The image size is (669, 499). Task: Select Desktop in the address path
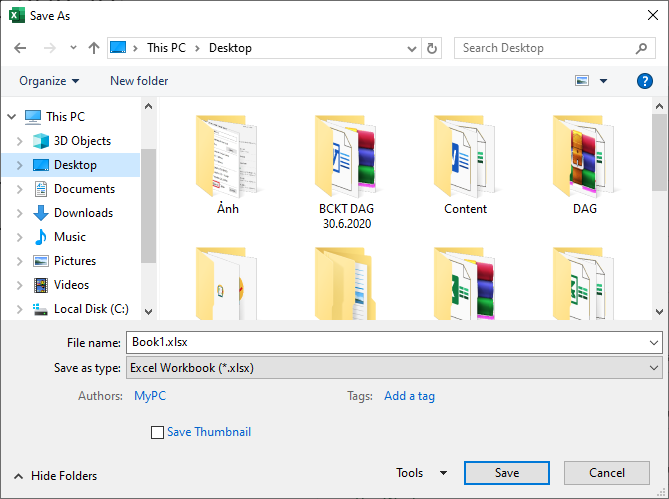point(230,48)
